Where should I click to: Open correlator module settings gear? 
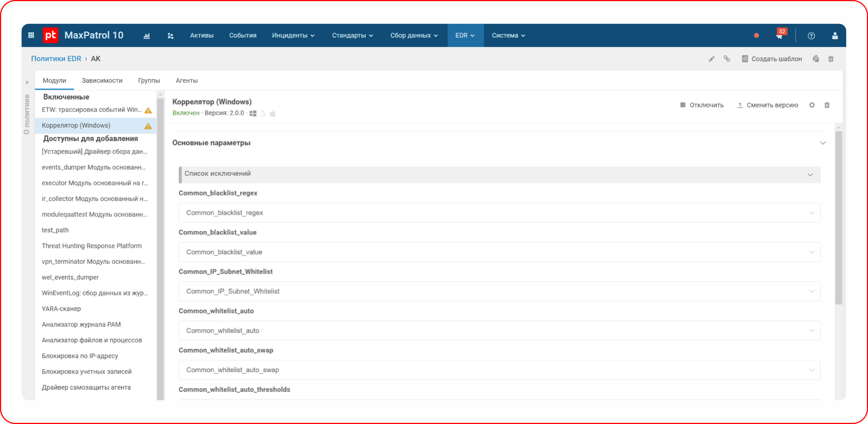point(812,105)
